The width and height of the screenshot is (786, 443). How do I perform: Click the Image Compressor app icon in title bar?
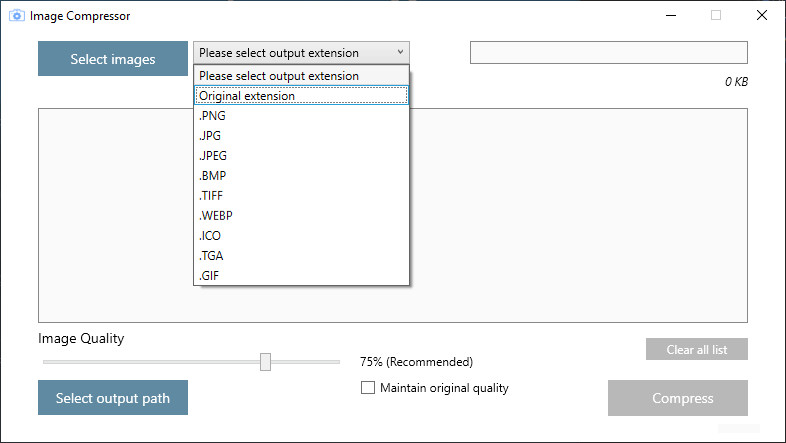(17, 16)
